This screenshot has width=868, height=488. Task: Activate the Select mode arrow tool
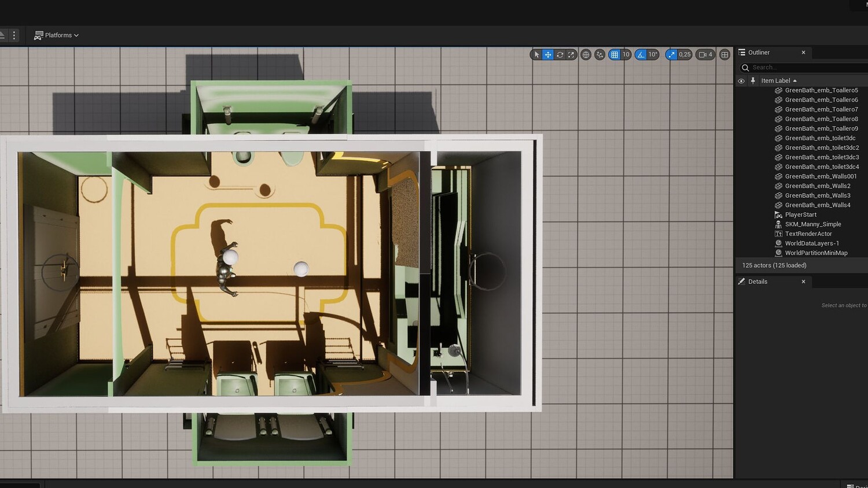tap(536, 54)
